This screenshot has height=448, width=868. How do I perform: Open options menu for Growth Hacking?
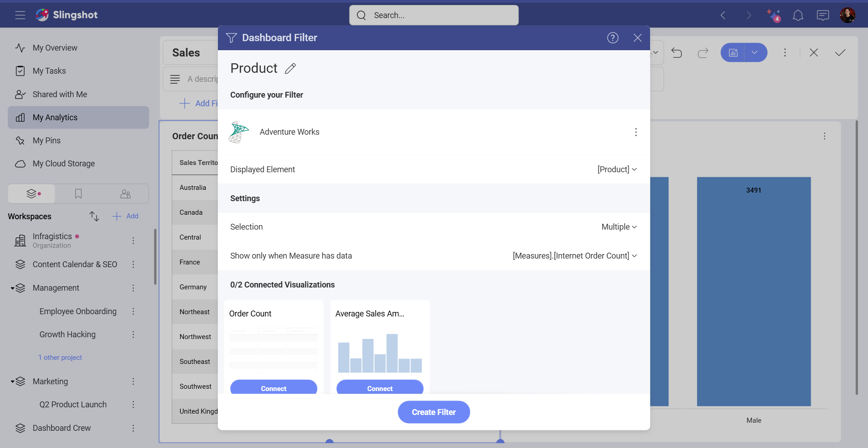pyautogui.click(x=133, y=335)
